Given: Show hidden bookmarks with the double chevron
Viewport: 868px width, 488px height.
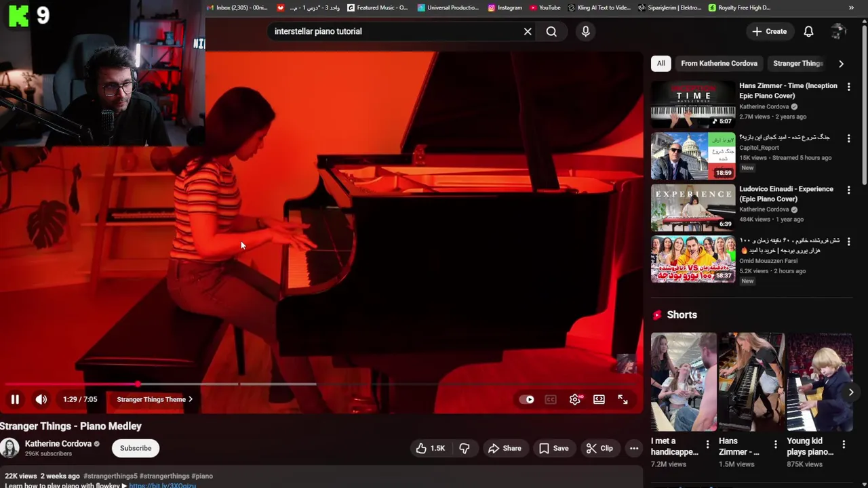Looking at the screenshot, I should (x=851, y=7).
